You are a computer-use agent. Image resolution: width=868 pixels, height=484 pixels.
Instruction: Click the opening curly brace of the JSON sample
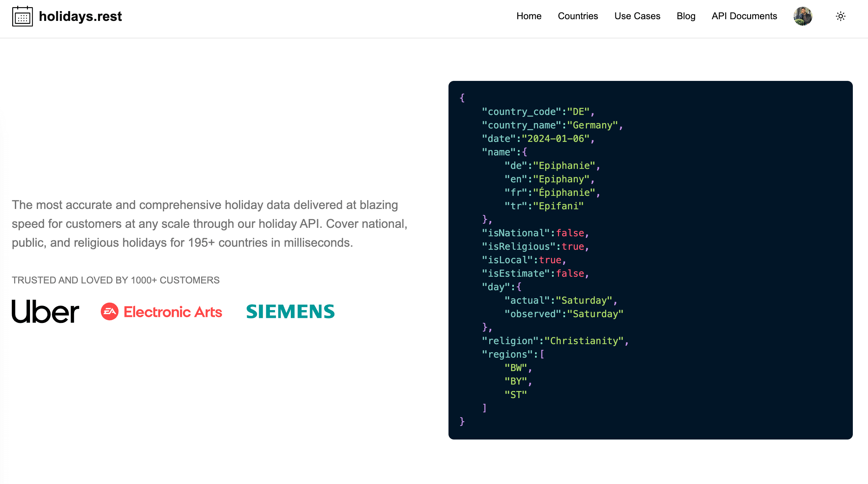tap(462, 98)
